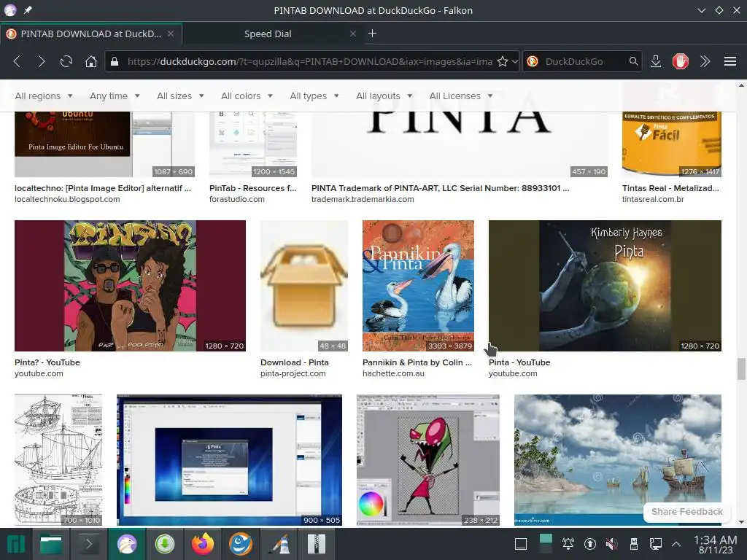Close the PINTAB DOWNLOAD tab
Image resolution: width=747 pixels, height=560 pixels.
[171, 34]
